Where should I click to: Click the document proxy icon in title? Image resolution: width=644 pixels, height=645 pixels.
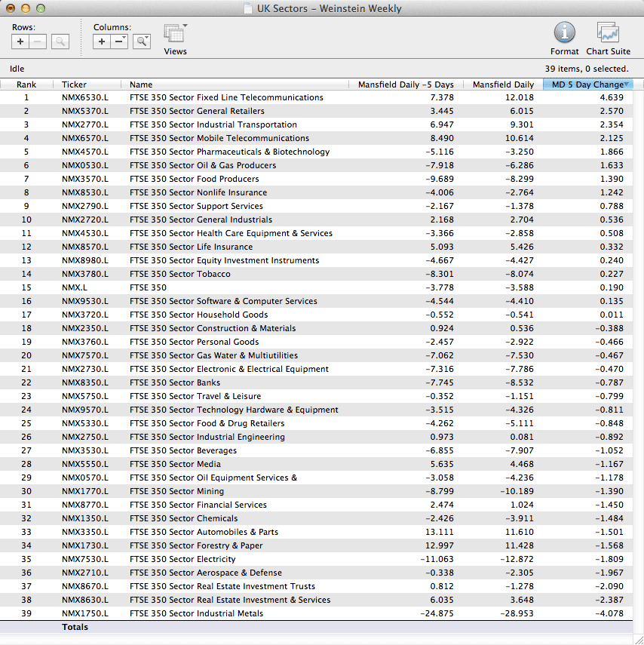249,9
